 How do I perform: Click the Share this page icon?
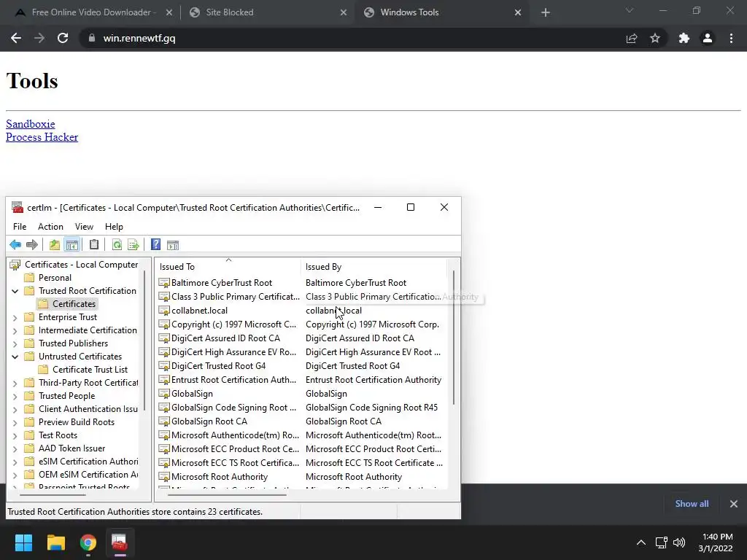click(632, 38)
